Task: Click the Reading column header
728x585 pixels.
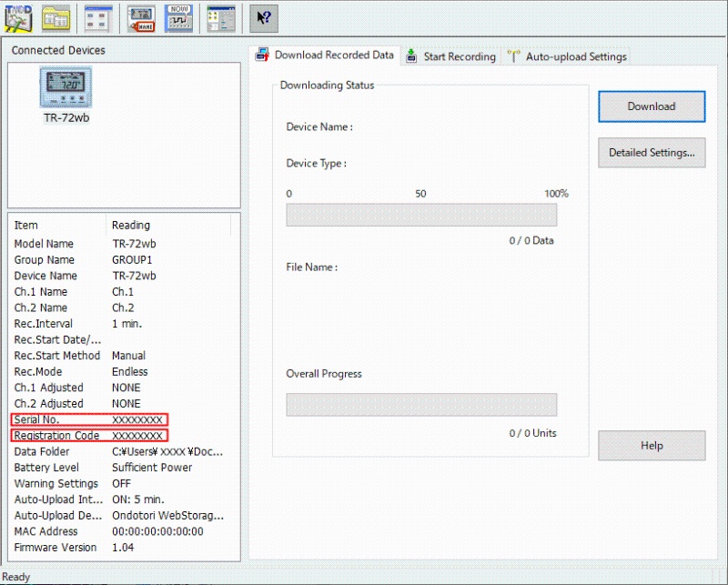Action: point(169,226)
